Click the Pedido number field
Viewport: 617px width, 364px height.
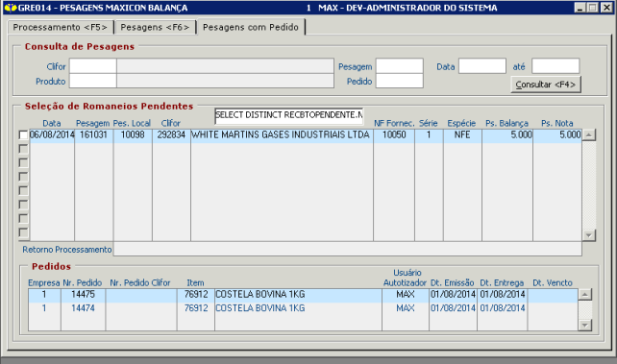pyautogui.click(x=400, y=81)
